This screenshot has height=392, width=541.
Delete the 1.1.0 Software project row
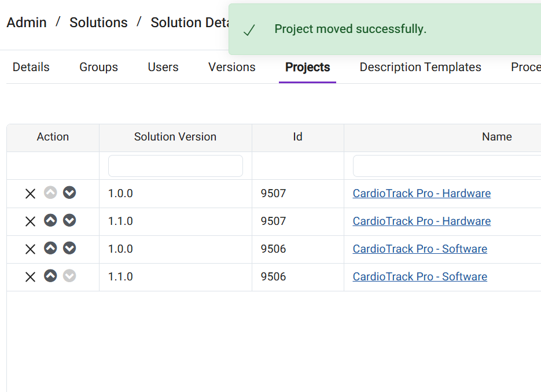pyautogui.click(x=30, y=277)
